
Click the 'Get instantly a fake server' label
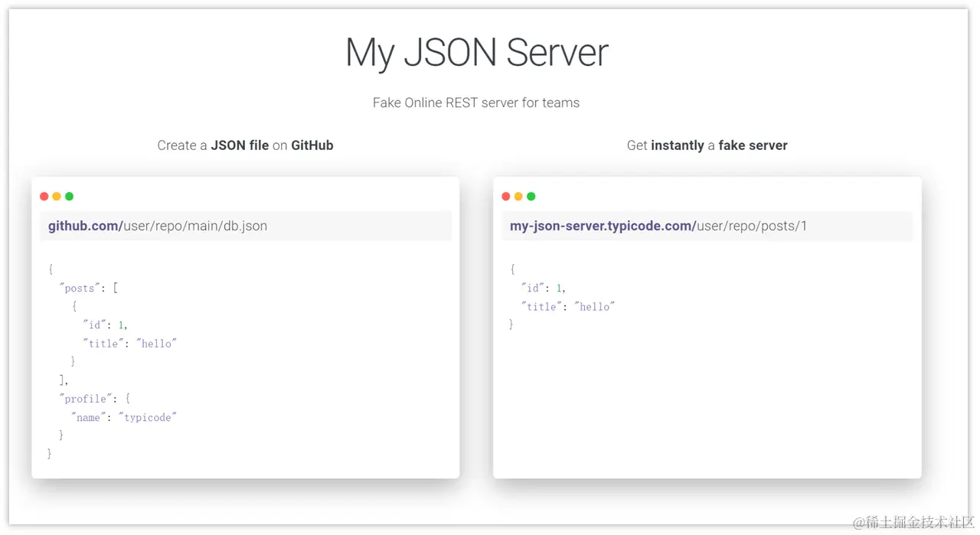pos(707,145)
